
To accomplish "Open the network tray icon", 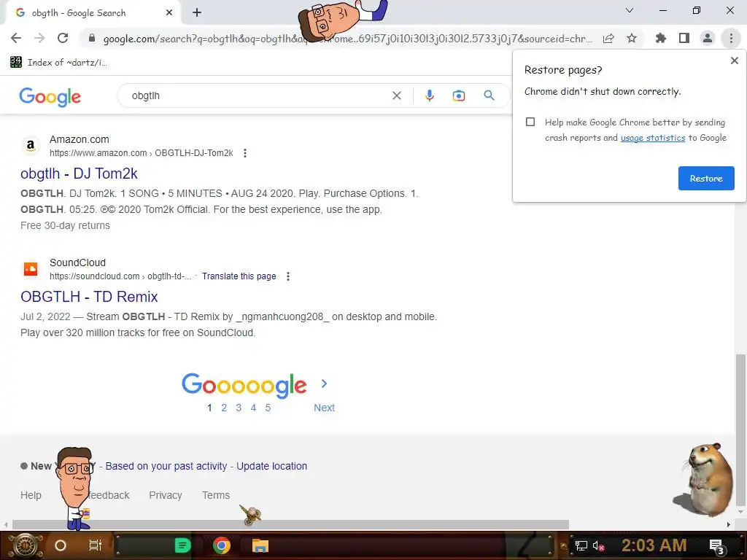I will tap(581, 545).
